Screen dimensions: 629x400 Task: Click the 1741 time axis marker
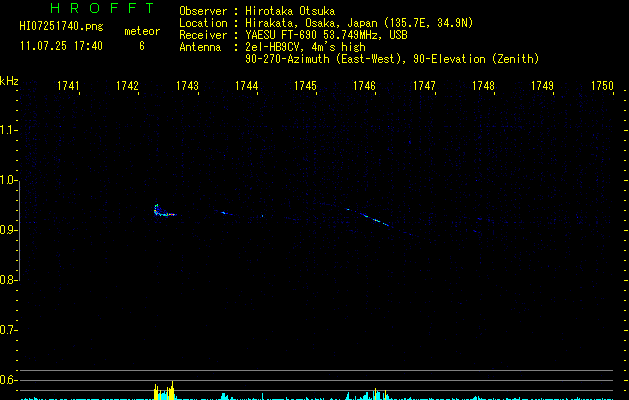click(x=68, y=86)
